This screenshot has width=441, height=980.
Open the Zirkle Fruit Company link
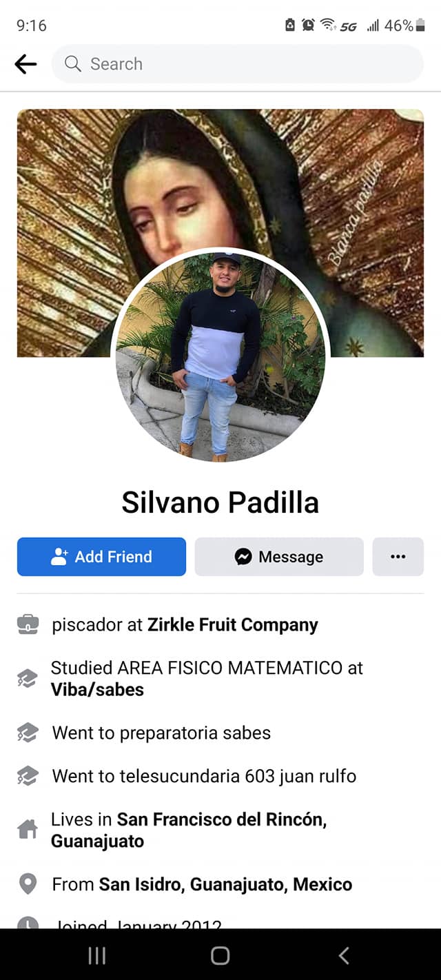click(233, 625)
